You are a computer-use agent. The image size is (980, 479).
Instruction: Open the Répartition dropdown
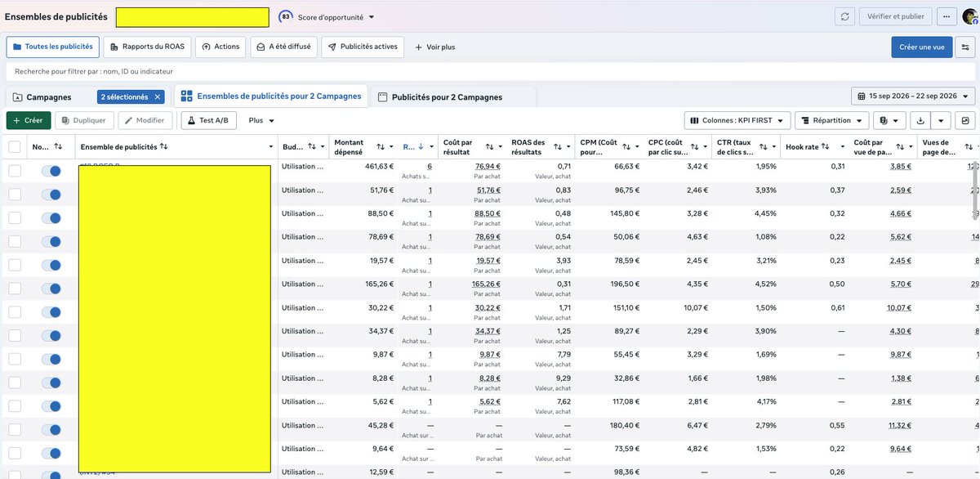832,120
